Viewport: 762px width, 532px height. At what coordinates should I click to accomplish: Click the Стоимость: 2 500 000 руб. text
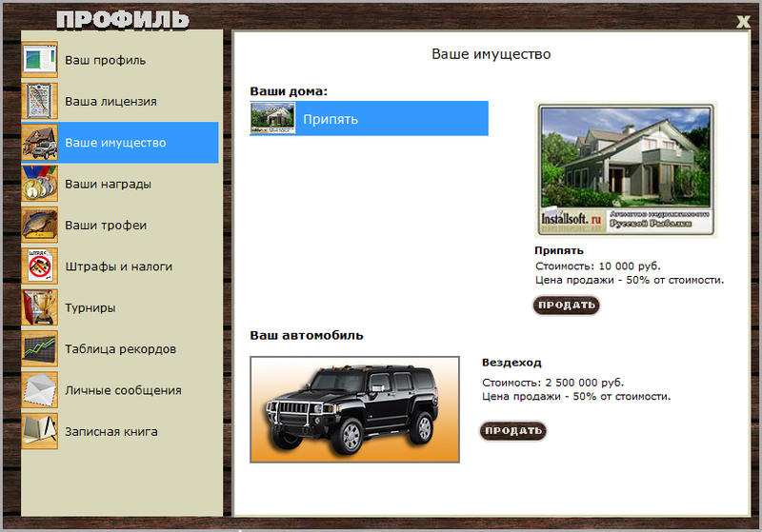click(552, 383)
